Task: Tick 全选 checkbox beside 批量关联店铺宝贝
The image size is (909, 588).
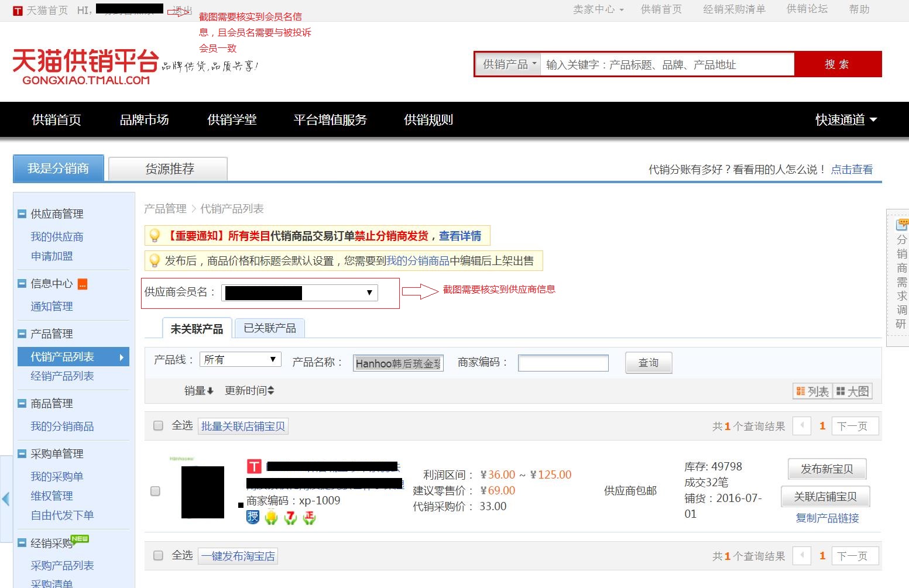Action: tap(158, 426)
